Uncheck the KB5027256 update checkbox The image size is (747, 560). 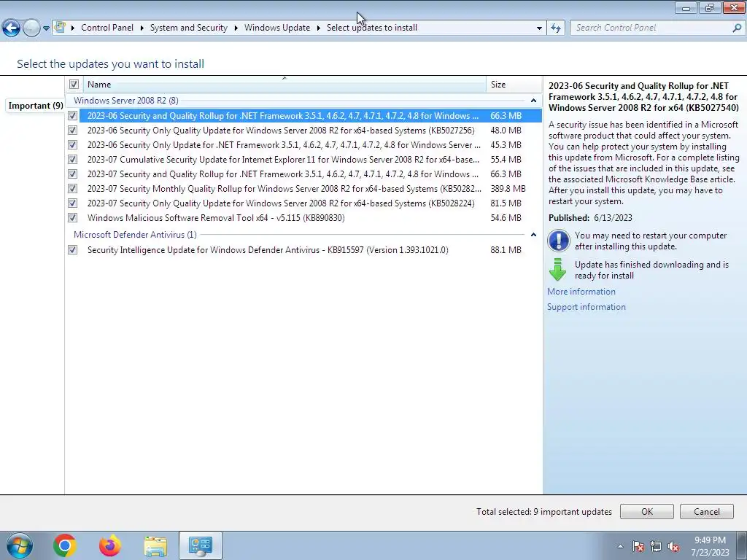[x=72, y=130]
